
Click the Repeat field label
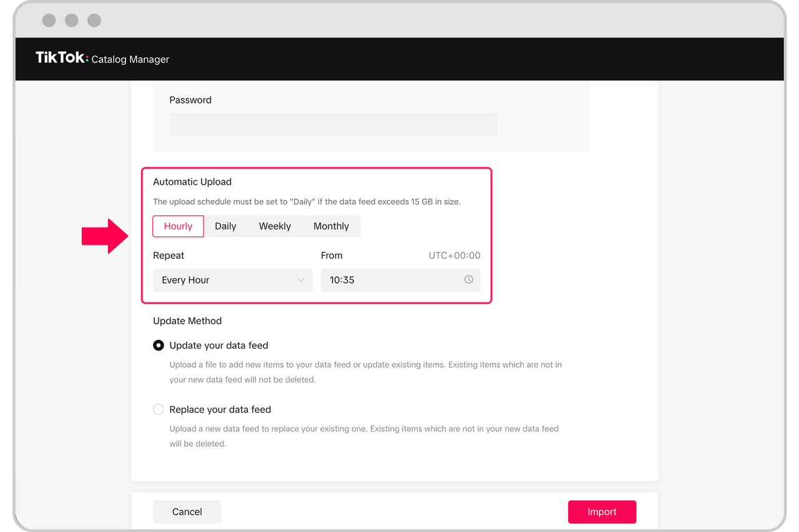click(x=169, y=256)
